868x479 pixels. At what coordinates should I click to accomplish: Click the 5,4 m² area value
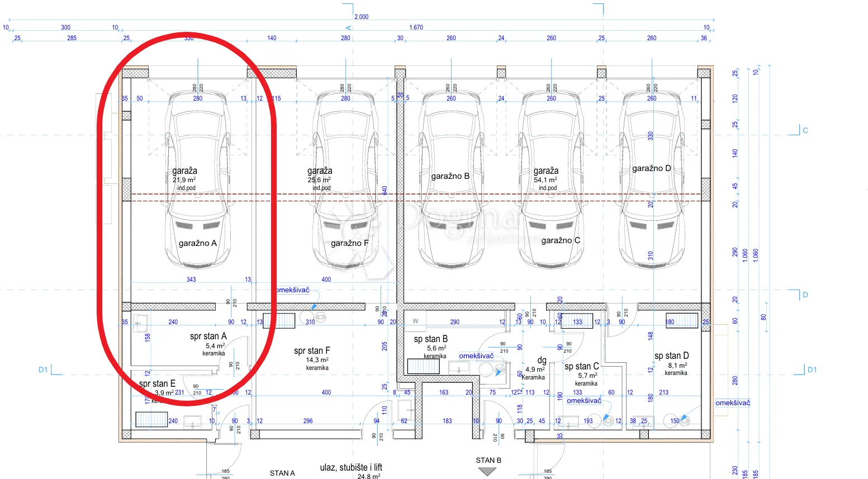pyautogui.click(x=215, y=346)
